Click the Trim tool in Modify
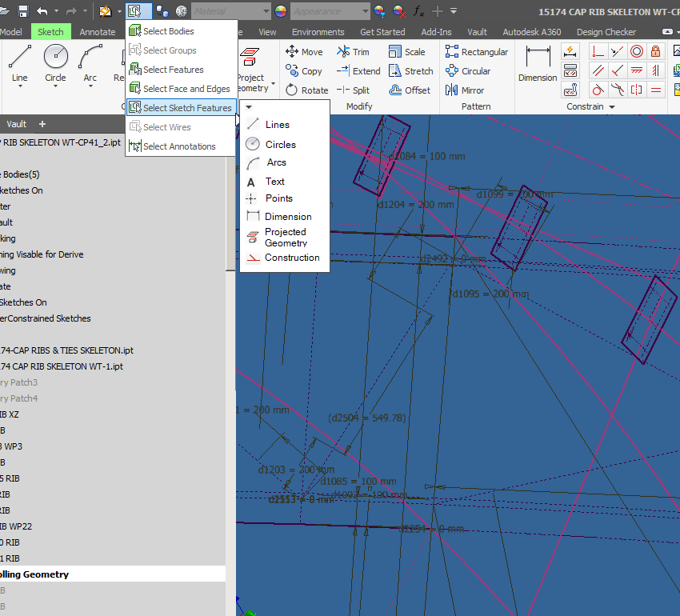This screenshot has width=680, height=616. (x=353, y=52)
